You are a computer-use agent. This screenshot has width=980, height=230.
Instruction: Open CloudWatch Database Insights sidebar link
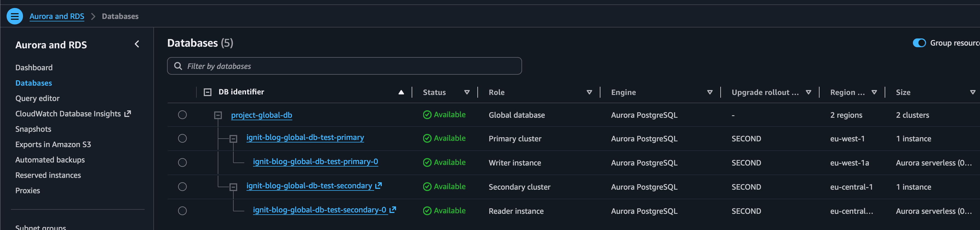coord(68,114)
